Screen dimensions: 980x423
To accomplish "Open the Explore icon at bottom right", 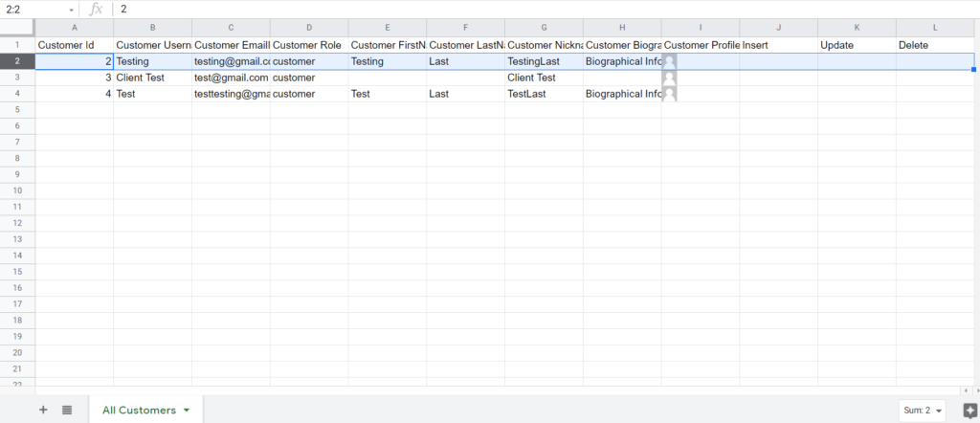I will tap(969, 411).
